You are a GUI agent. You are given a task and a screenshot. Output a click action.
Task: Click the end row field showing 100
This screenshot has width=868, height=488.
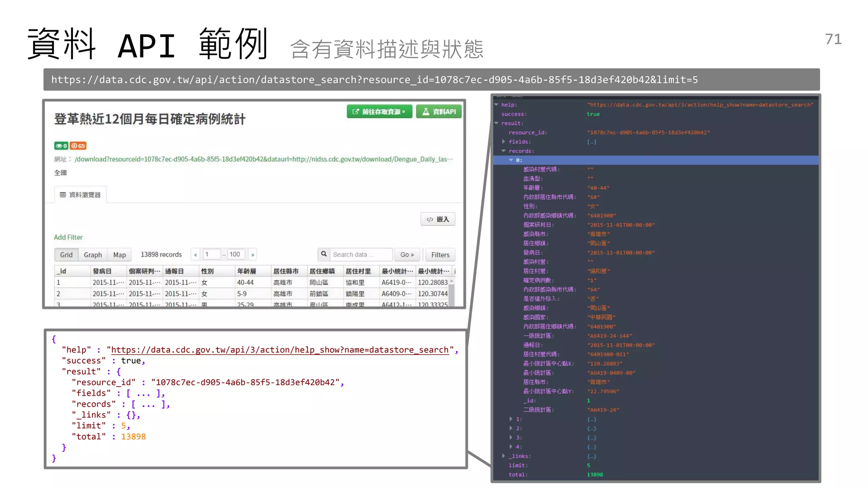tap(236, 254)
